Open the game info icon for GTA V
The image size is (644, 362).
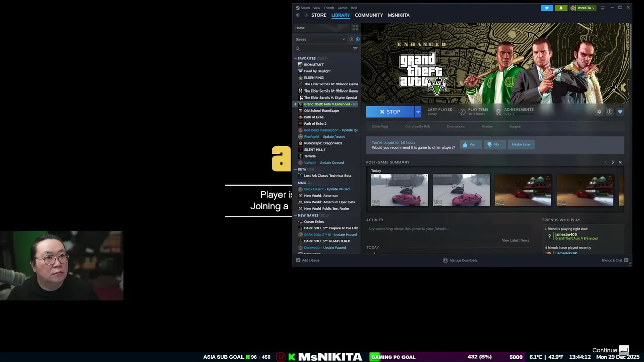(x=610, y=112)
